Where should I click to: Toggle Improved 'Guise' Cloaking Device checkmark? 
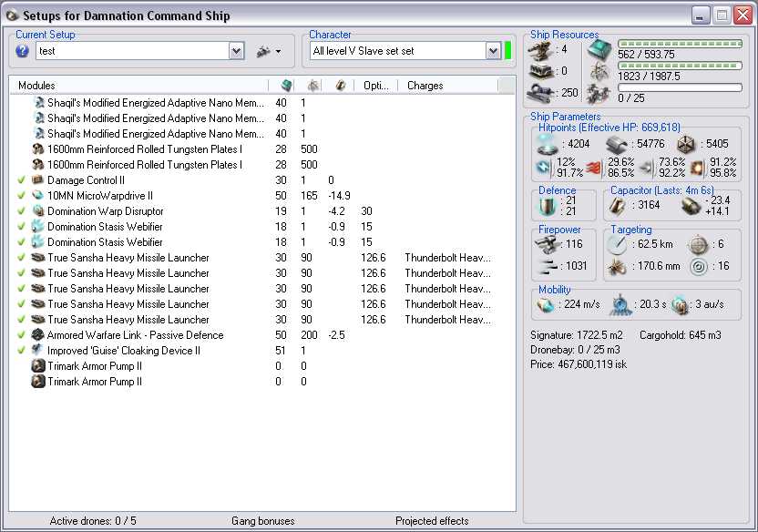(x=21, y=350)
